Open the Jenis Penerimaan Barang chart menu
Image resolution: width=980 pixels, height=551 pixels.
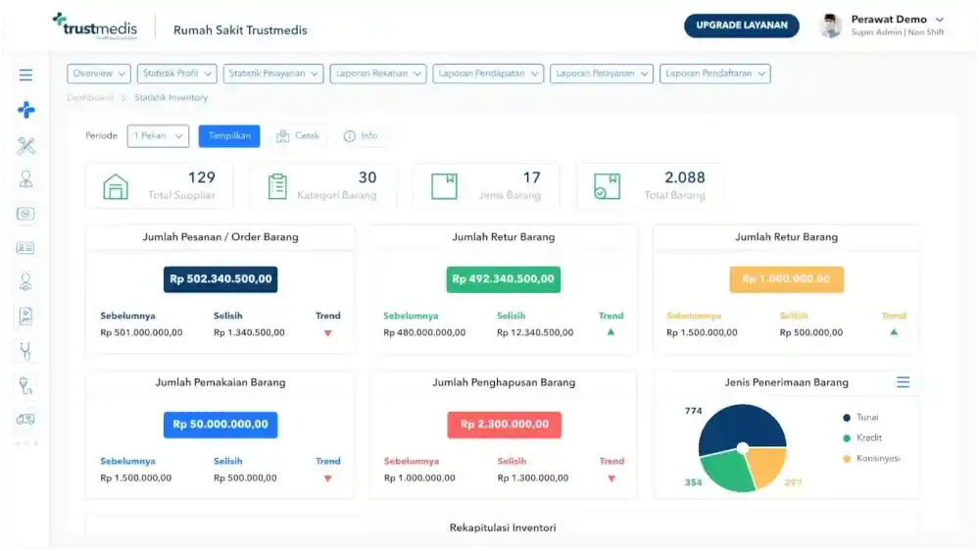pyautogui.click(x=903, y=382)
